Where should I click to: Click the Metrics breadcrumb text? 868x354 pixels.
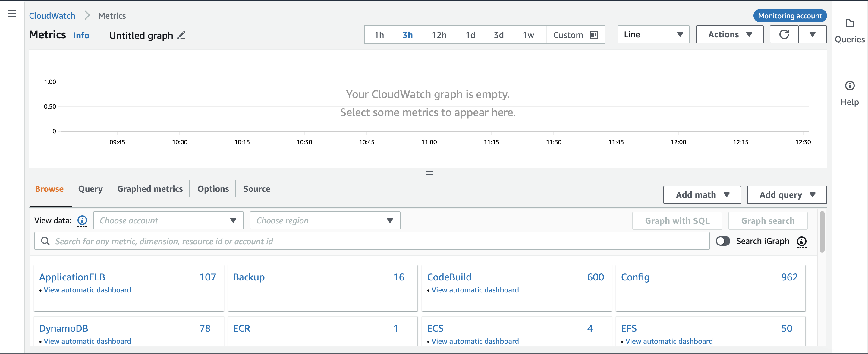tap(112, 16)
